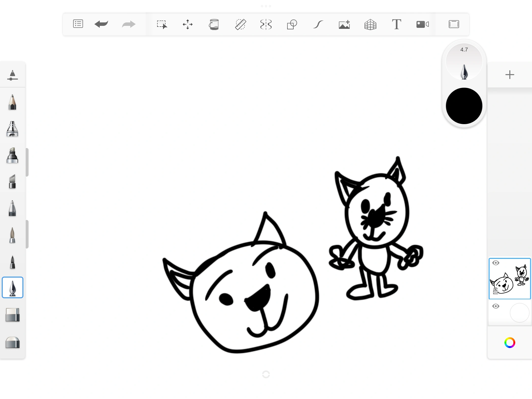532x399 pixels.
Task: Activate the Text tool
Action: [x=396, y=24]
